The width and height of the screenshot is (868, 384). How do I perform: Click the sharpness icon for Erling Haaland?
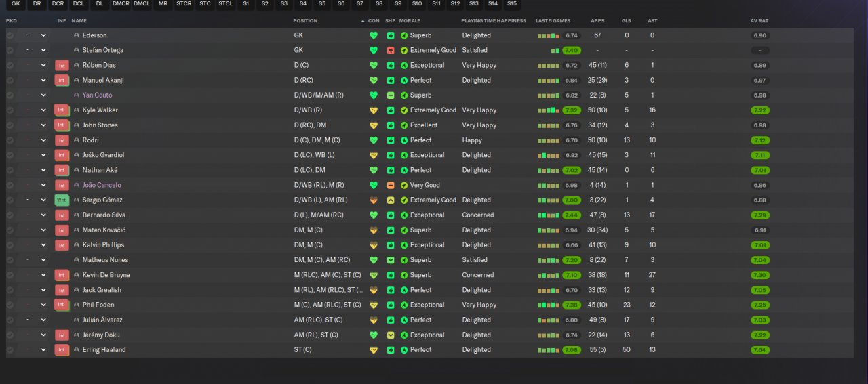[391, 349]
